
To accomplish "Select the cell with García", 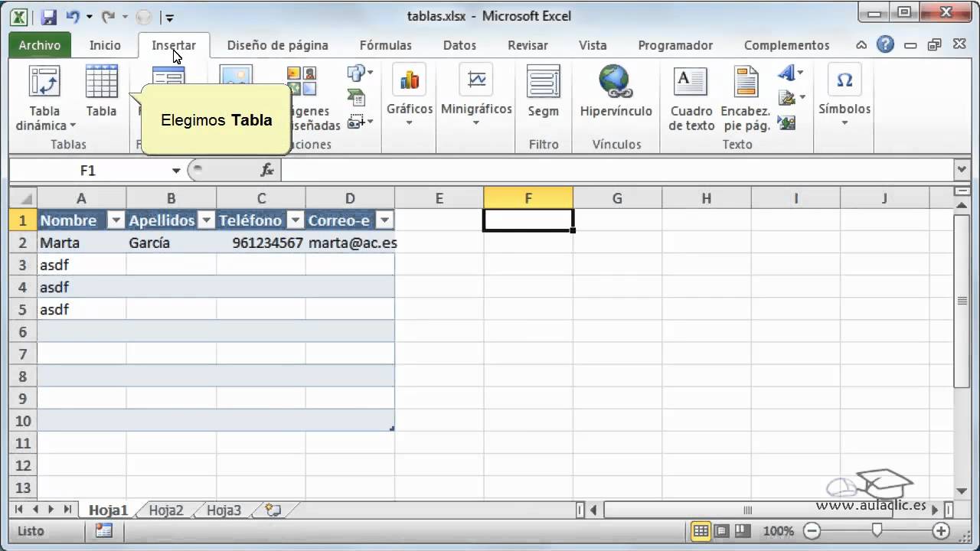I will click(171, 243).
